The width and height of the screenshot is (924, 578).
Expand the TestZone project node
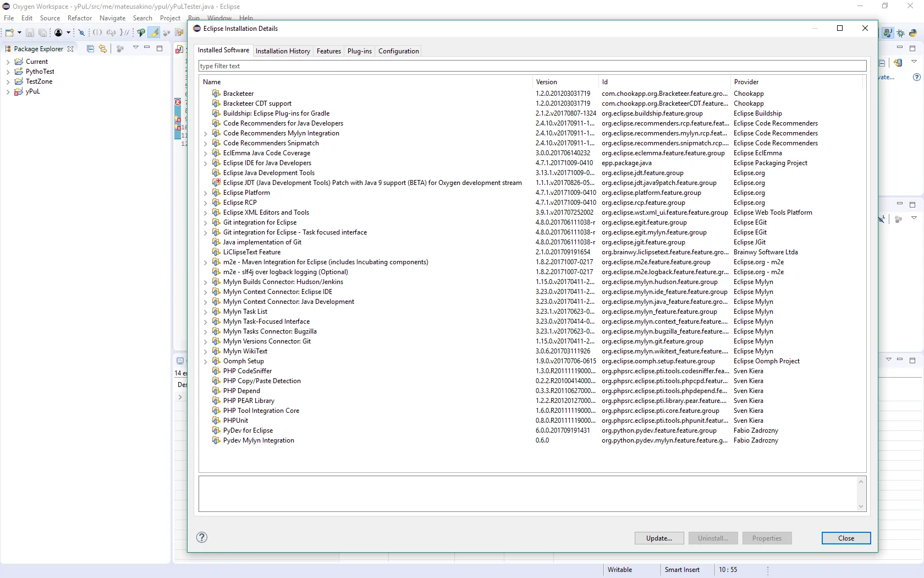click(8, 82)
